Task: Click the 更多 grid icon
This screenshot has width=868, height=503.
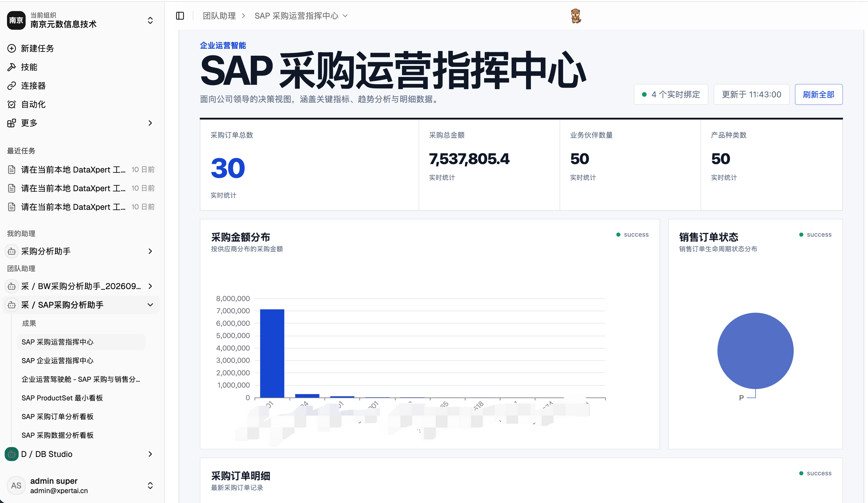Action: (12, 123)
